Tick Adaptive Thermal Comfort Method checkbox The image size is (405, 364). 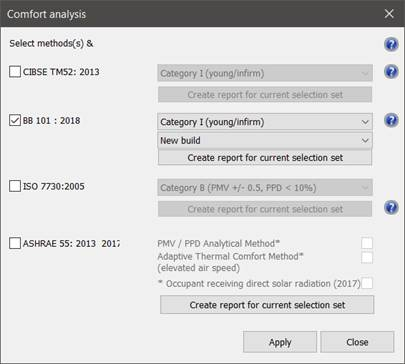pos(367,257)
